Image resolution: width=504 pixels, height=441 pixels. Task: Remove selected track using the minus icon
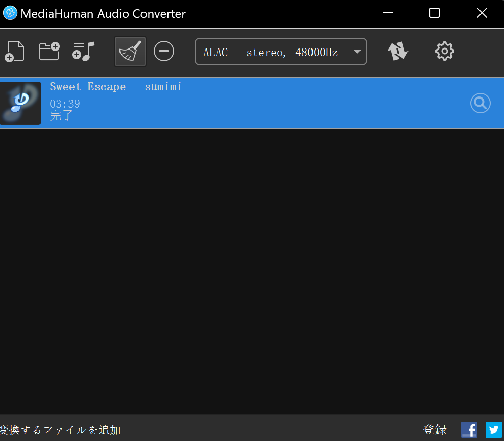164,52
